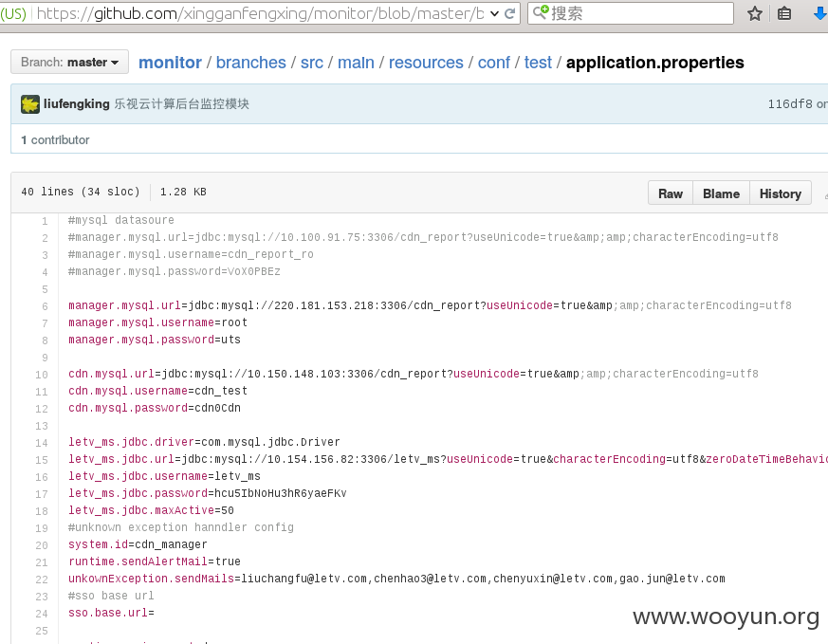Go to monitor repository root link
Screen dimensions: 828x644
[x=170, y=63]
